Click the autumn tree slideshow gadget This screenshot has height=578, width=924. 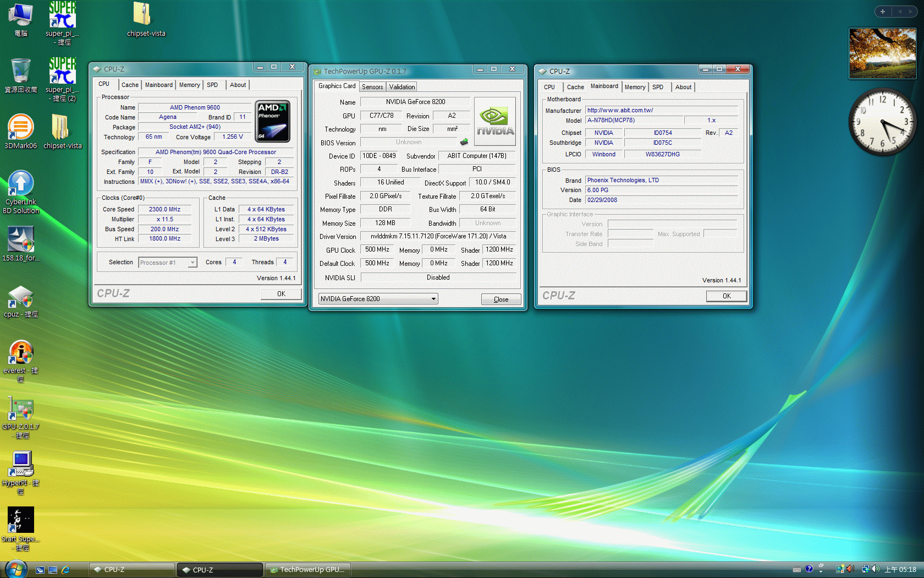tap(882, 53)
